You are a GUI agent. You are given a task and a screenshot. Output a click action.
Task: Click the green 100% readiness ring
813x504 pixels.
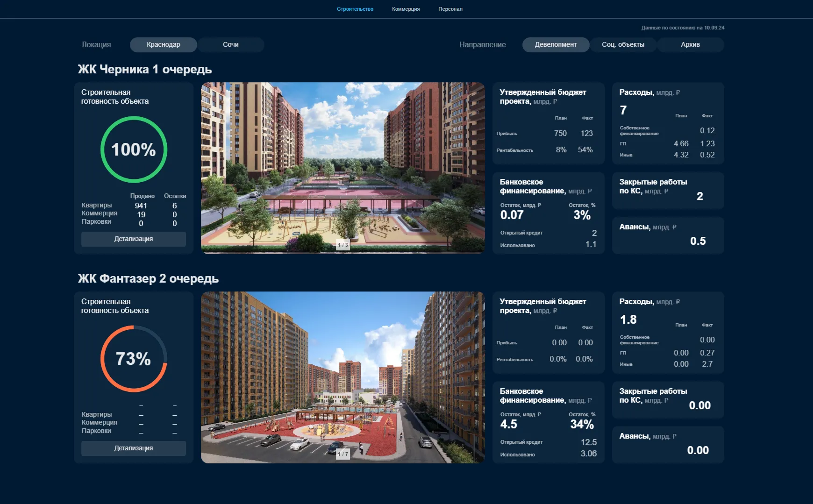click(x=134, y=149)
